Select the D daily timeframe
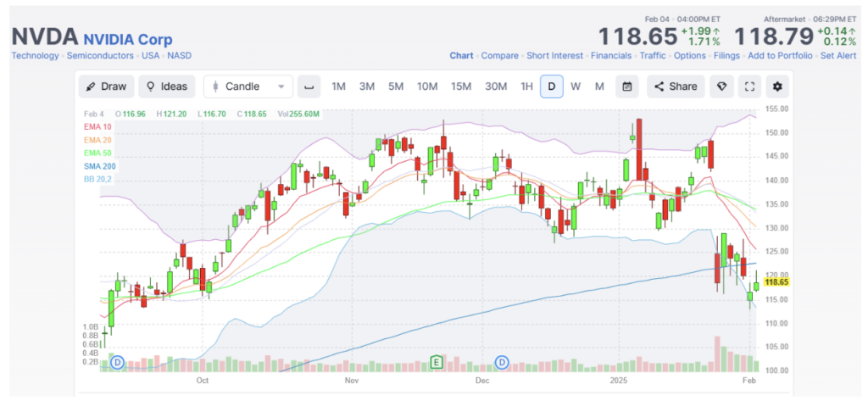 (x=551, y=86)
